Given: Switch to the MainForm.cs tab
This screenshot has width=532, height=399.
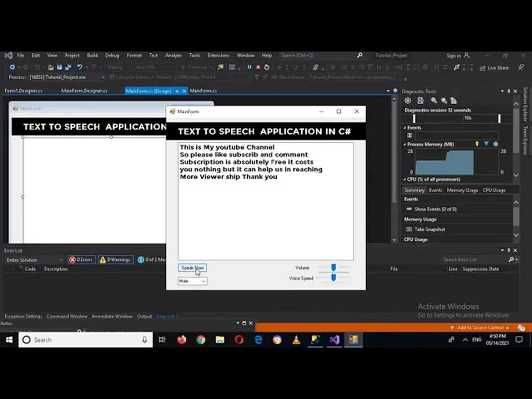Looking at the screenshot, I should tap(203, 91).
